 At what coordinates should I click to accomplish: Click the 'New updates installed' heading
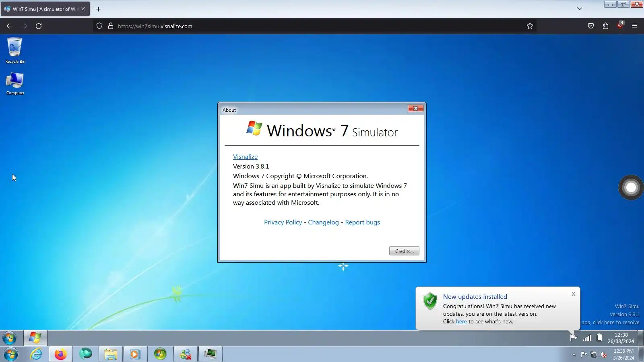point(475,297)
